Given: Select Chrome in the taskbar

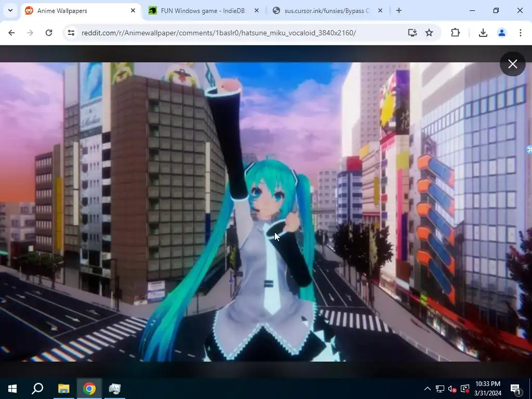Looking at the screenshot, I should [x=89, y=389].
